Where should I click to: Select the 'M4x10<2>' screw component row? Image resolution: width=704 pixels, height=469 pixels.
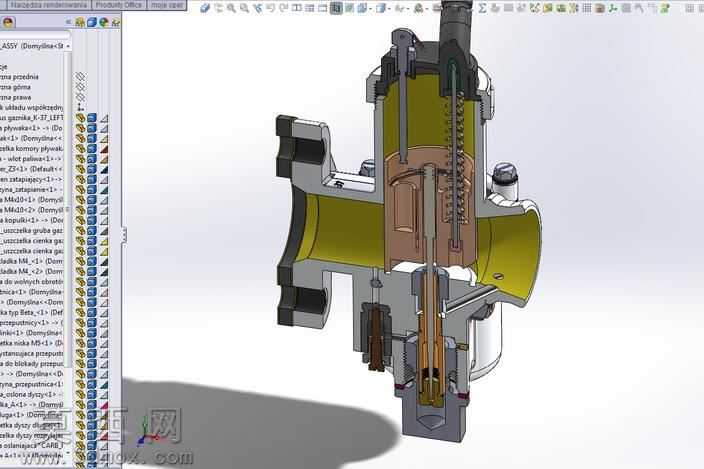pyautogui.click(x=32, y=210)
